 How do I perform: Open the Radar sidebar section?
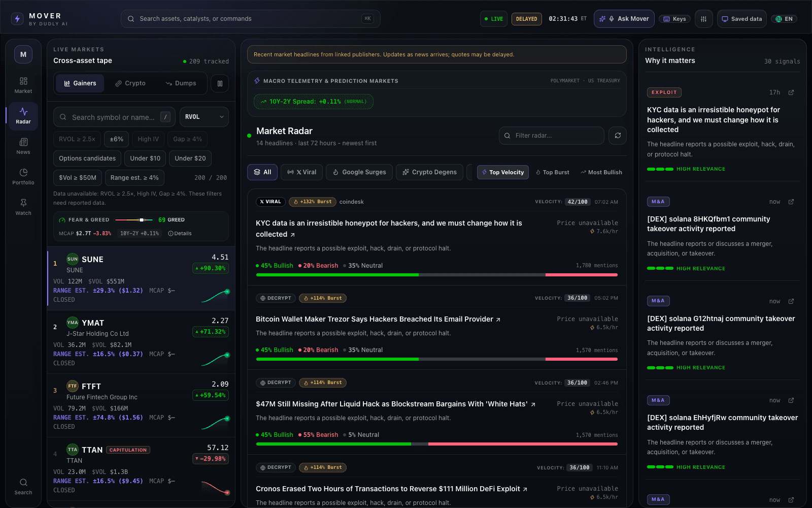tap(23, 116)
